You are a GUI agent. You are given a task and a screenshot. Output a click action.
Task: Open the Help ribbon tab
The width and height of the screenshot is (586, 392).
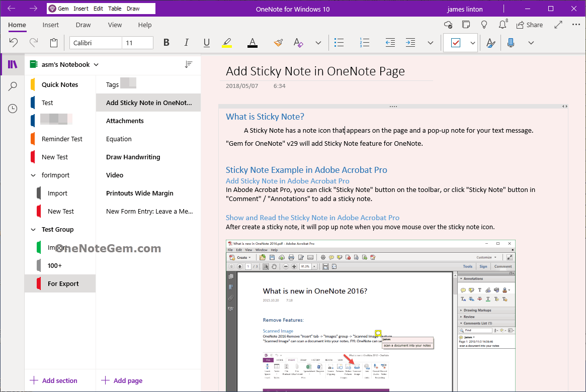(x=145, y=25)
